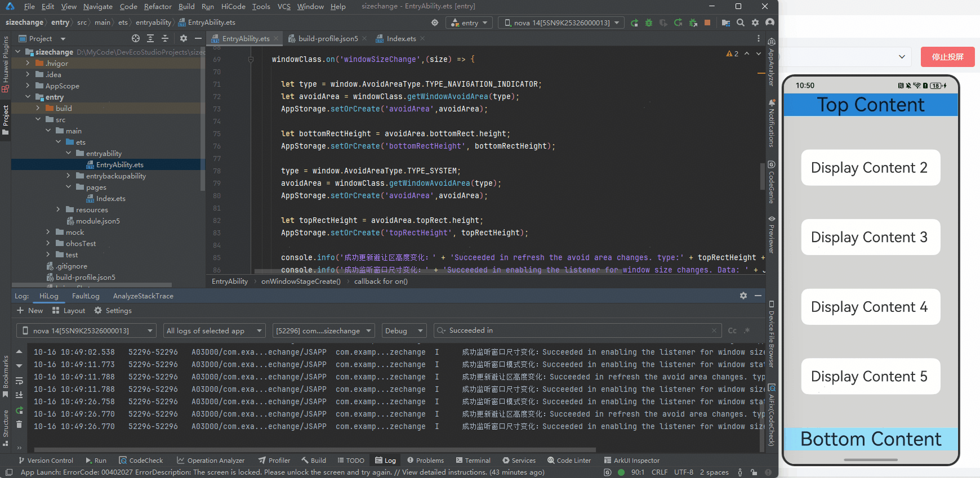980x478 pixels.
Task: Toggle scroll-to-end in log sidebar
Action: tap(19, 395)
